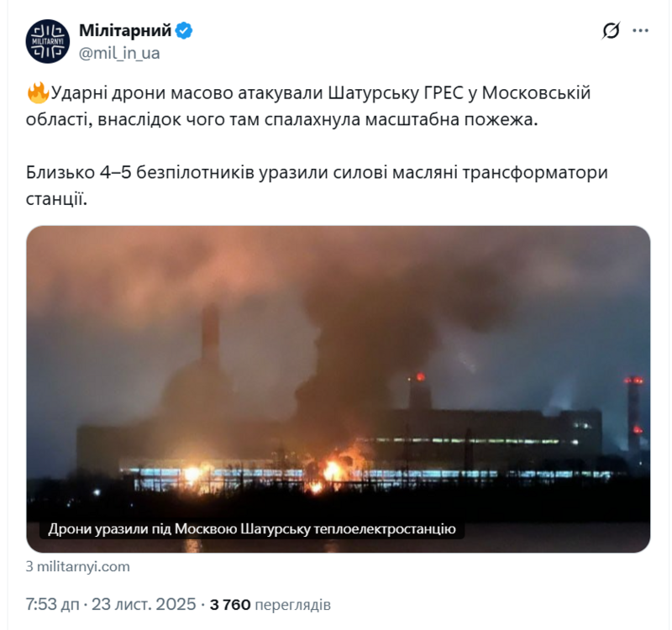Open the power plant fire image card
Screen dimensions: 672x630
[x=339, y=389]
